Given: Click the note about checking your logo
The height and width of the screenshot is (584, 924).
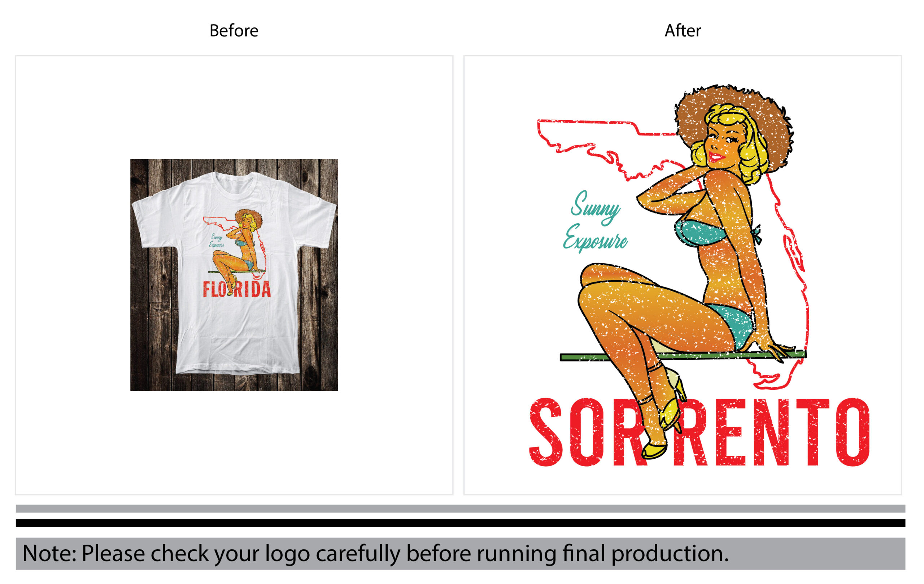Looking at the screenshot, I should pos(375,554).
